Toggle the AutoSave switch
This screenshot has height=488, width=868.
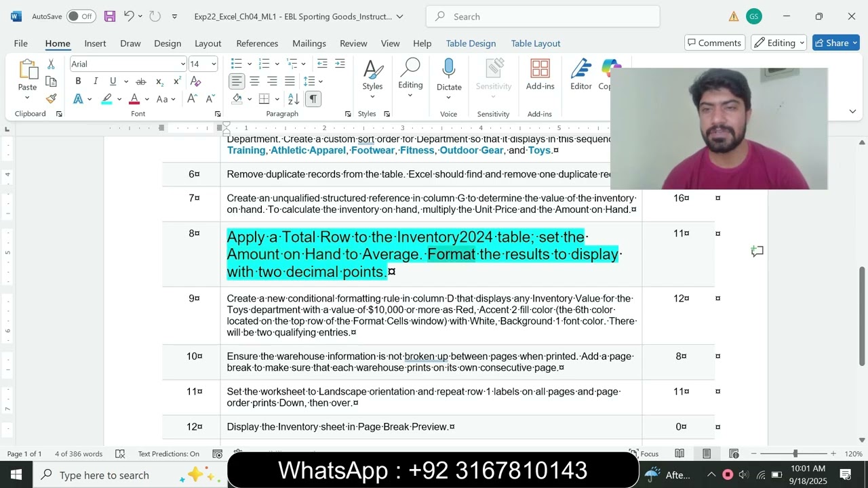(x=81, y=16)
